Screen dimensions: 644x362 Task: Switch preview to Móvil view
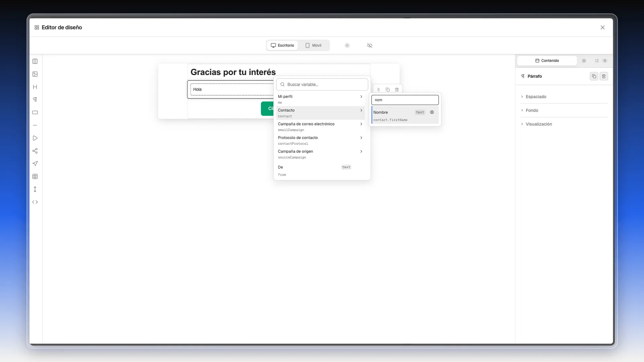coord(313,45)
